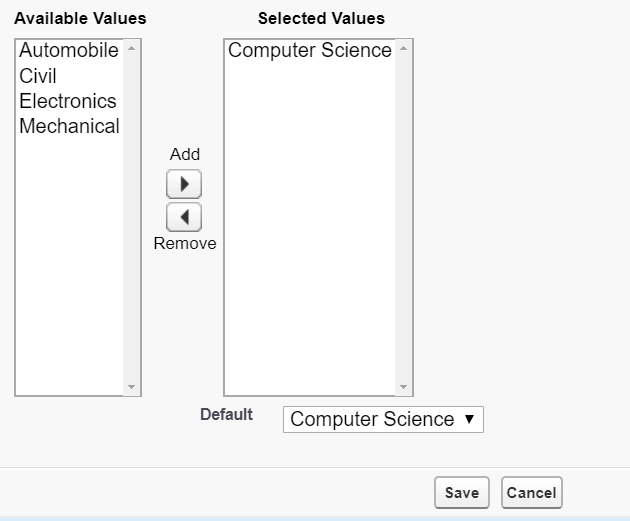Select Civil in Available Values

(x=38, y=76)
